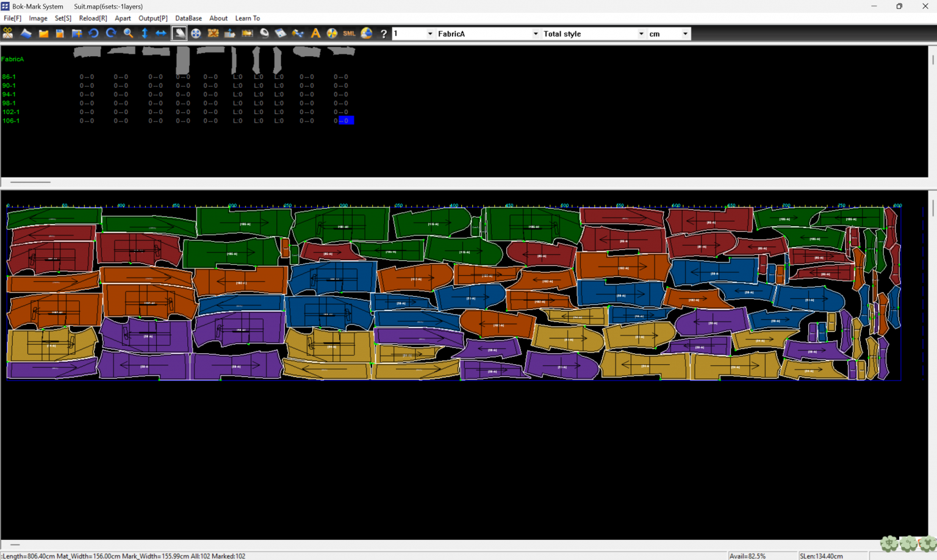Select the hand move tool
The image size is (937, 560).
(179, 34)
